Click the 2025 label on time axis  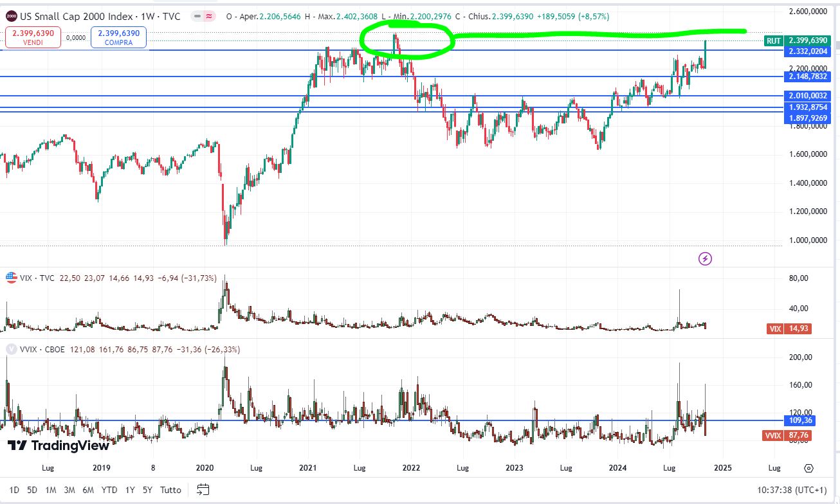(x=722, y=468)
